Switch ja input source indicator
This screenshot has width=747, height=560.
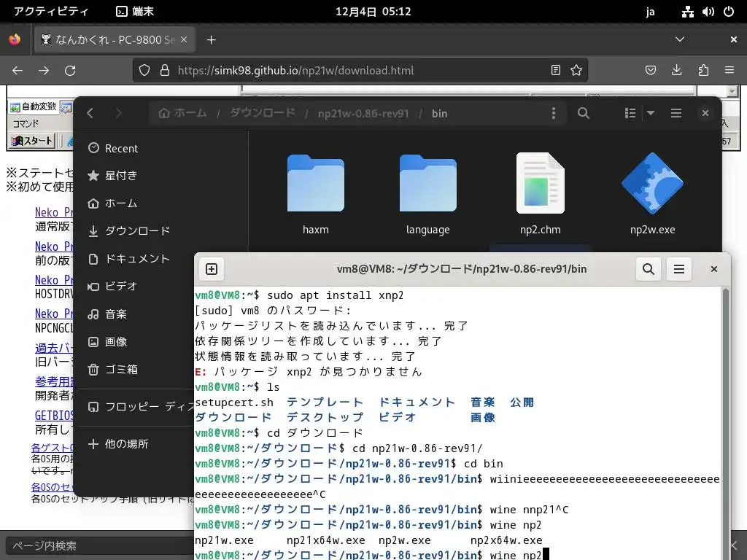650,12
